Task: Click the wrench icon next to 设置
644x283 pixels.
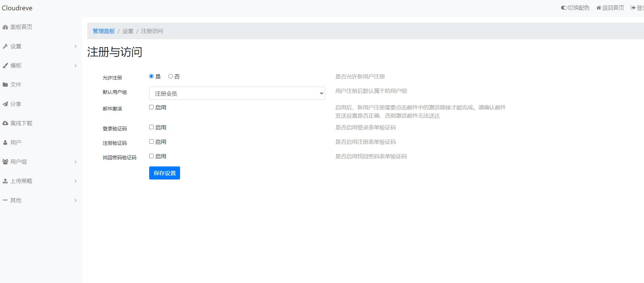Action: coord(5,46)
